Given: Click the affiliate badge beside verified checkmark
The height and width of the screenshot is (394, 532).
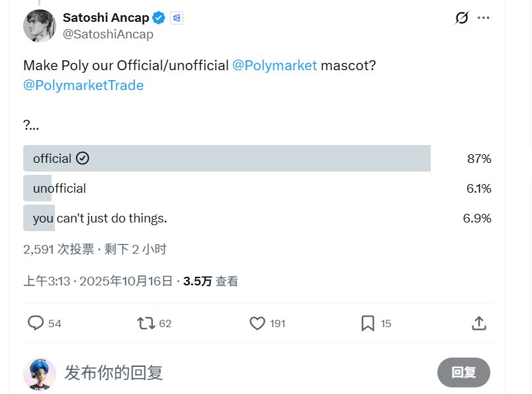Looking at the screenshot, I should [x=176, y=18].
